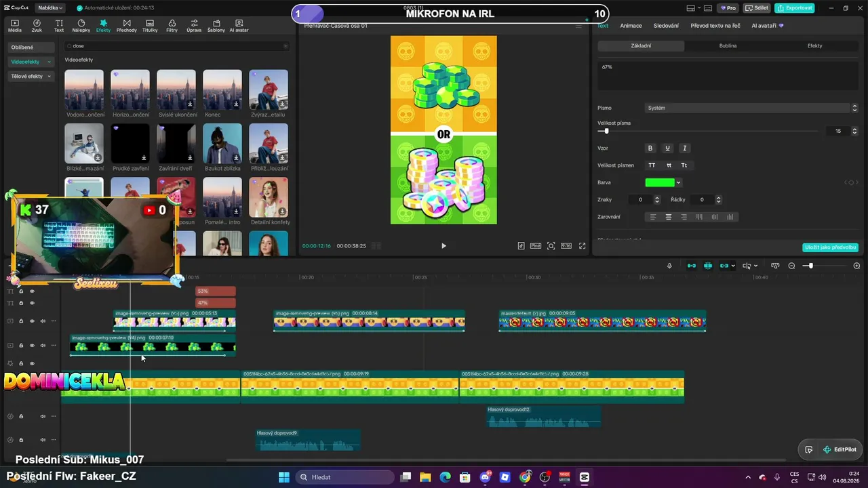The width and height of the screenshot is (868, 488).
Task: Open the Úprava adjustment panel
Action: pyautogui.click(x=194, y=26)
